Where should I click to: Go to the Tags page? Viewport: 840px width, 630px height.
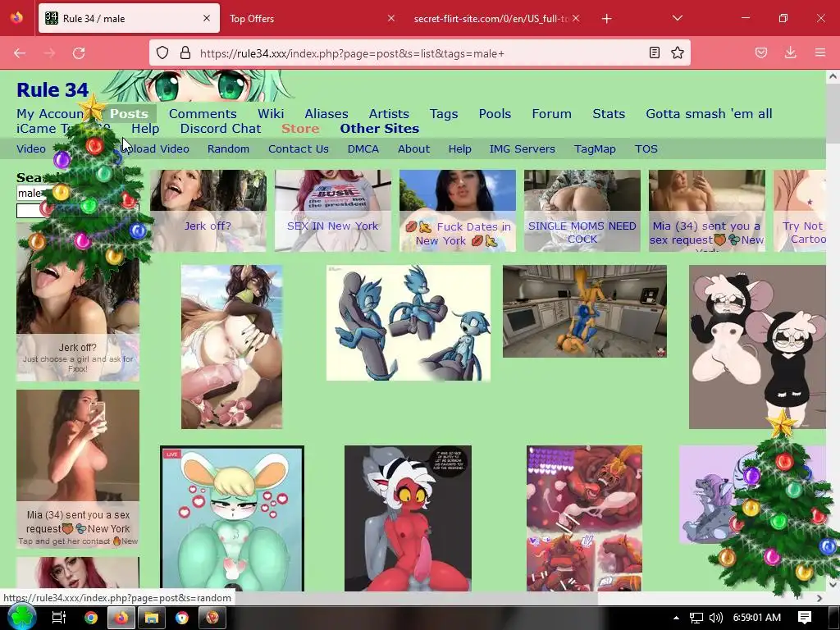point(444,113)
